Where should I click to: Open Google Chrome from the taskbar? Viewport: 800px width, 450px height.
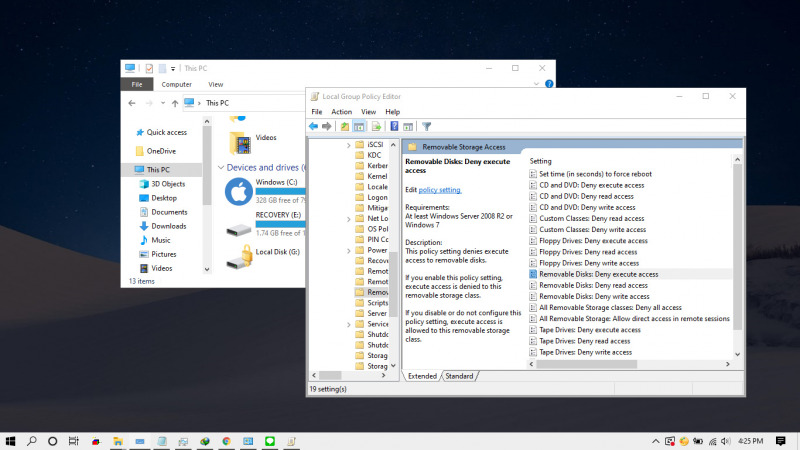point(226,441)
